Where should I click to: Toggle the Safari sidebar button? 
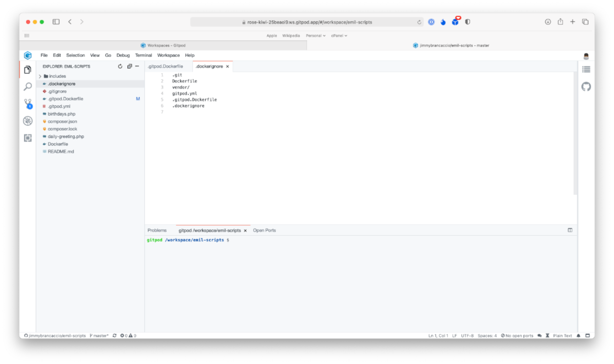click(56, 22)
